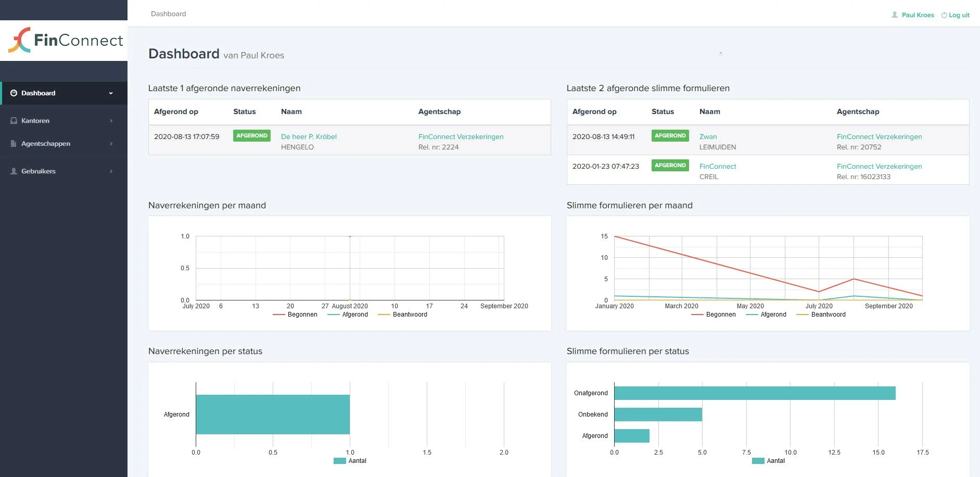
Task: Collapse the Dashboard sidebar entry
Action: (x=63, y=93)
